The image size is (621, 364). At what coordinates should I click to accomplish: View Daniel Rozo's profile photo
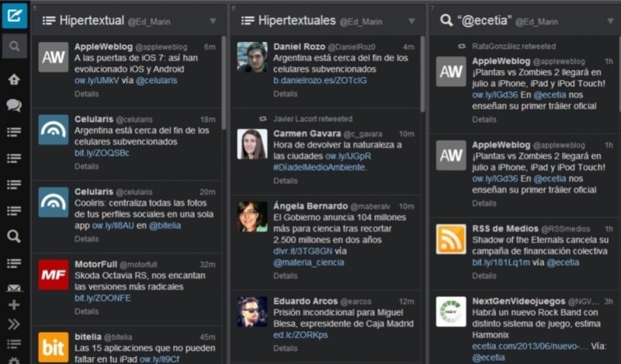[252, 57]
